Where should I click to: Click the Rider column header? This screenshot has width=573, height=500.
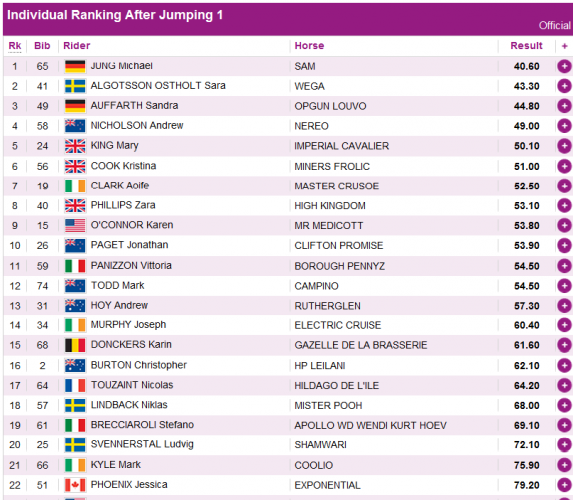tap(76, 46)
